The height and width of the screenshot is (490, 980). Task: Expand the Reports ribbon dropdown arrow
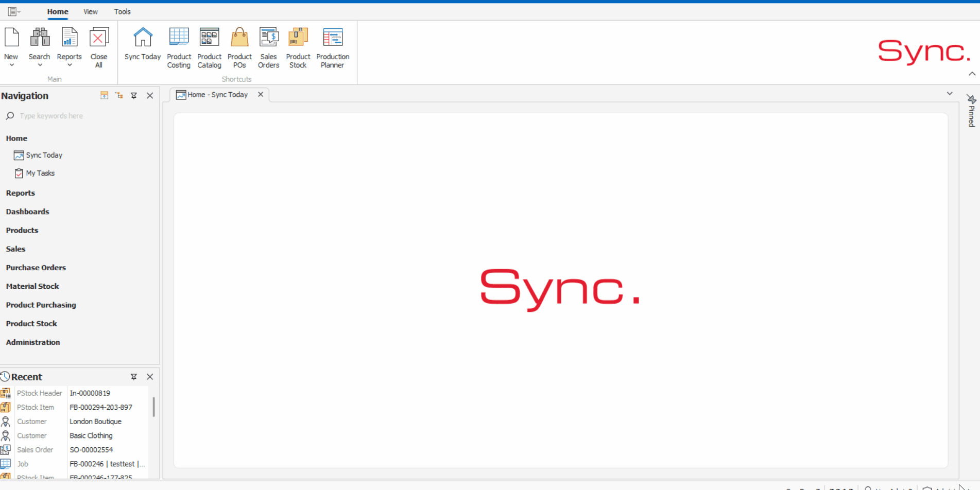(70, 65)
